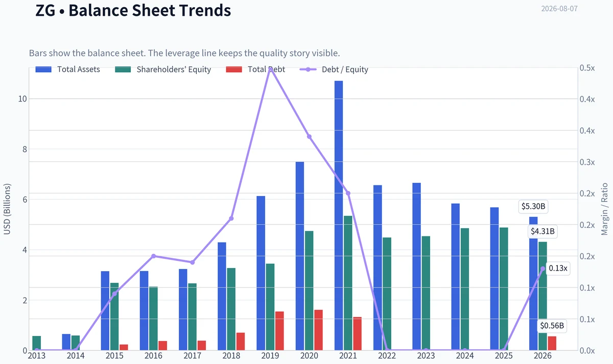Toggle the Shareholders' Equity legend entry
The image size is (613, 364).
pyautogui.click(x=163, y=69)
